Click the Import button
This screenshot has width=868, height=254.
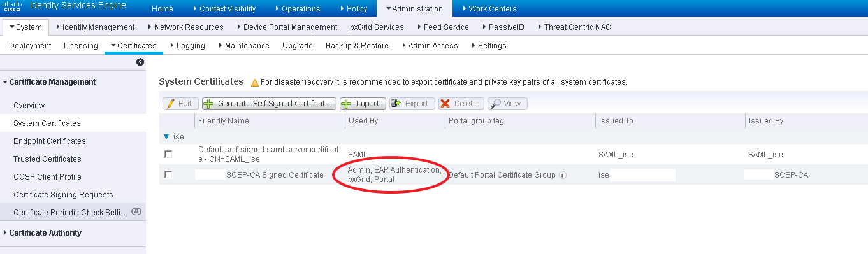point(363,103)
